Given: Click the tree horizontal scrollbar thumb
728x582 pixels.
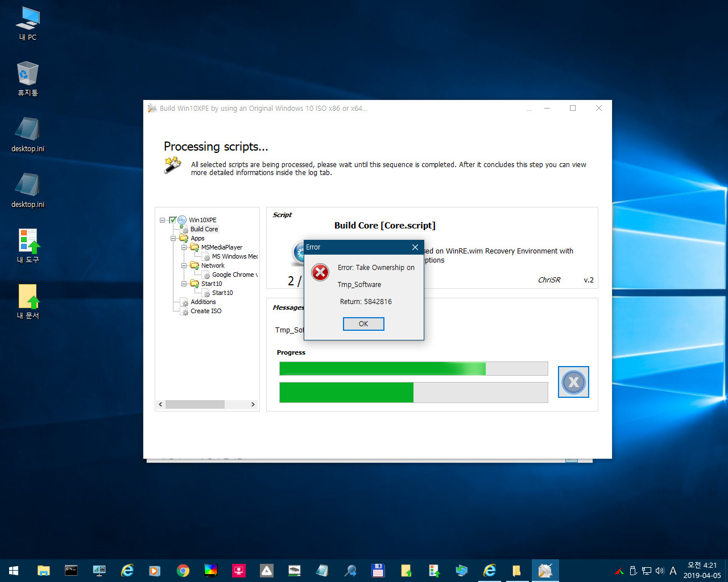Looking at the screenshot, I should click(195, 404).
